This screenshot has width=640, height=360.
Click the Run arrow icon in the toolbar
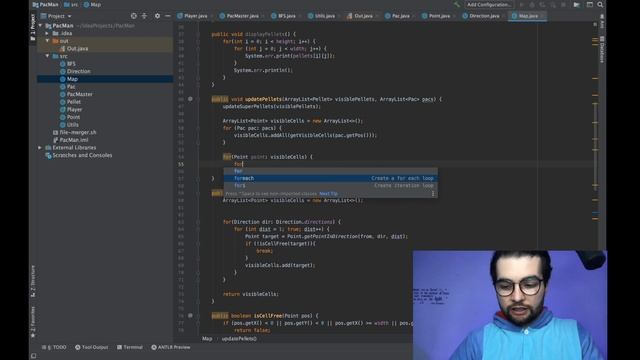[x=522, y=4]
